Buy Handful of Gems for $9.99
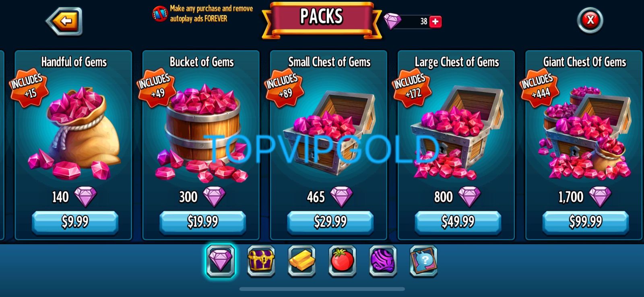 pyautogui.click(x=75, y=222)
